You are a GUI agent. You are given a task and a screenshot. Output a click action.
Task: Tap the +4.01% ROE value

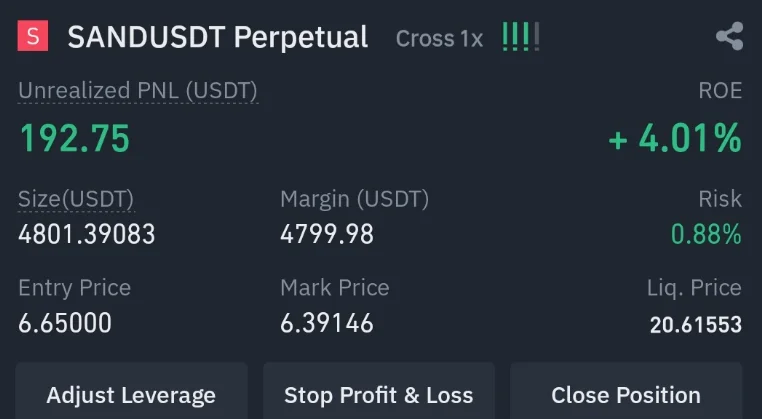point(675,139)
